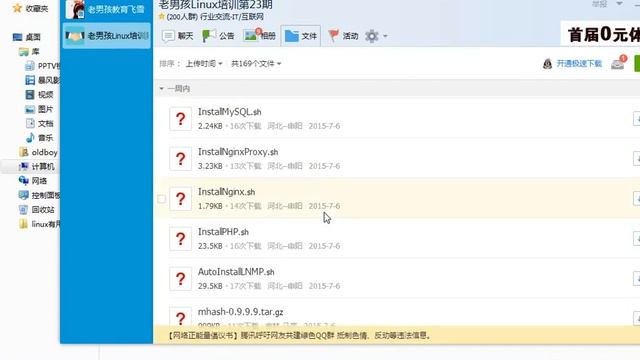Download InstallNginxProxy.sh using its download button
Screen dimensions: 640x360
tap(636, 159)
